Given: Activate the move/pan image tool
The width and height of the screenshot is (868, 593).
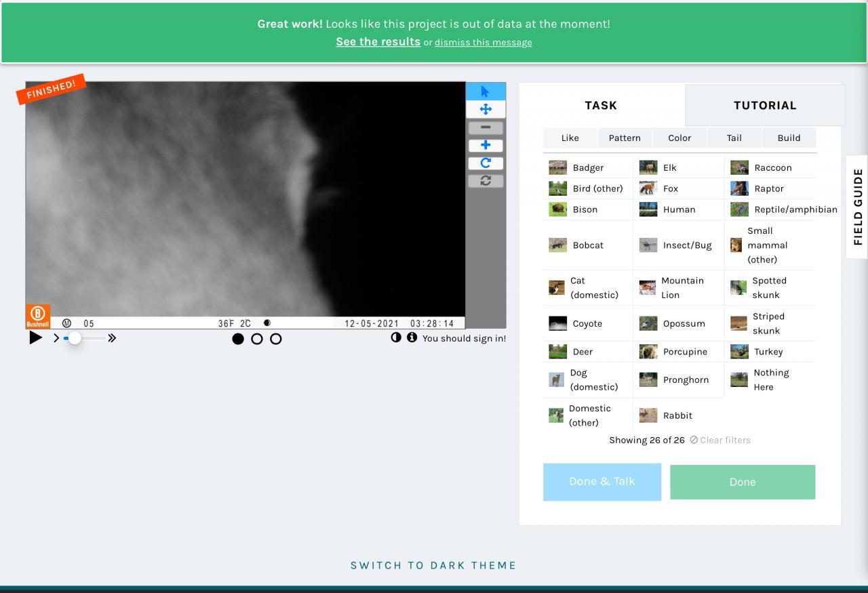Looking at the screenshot, I should click(486, 109).
